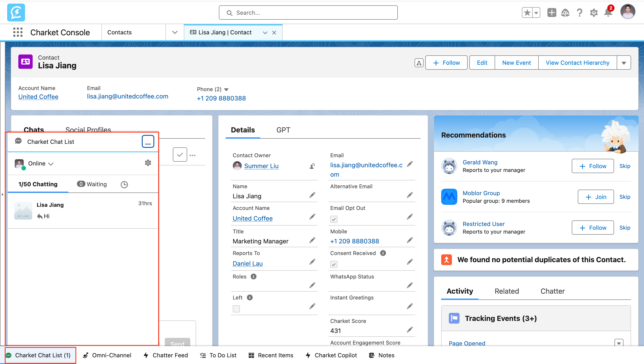Close the Lisa Jiang Contact tab
Viewport: 644px width, 364px height.
coord(274,33)
